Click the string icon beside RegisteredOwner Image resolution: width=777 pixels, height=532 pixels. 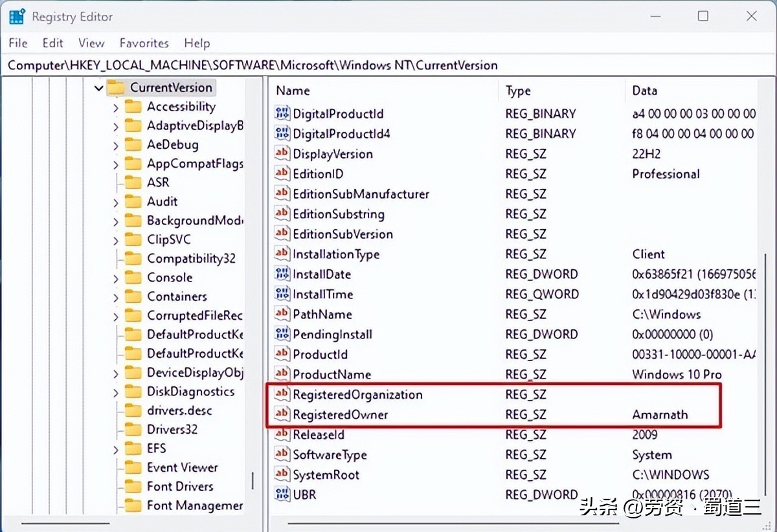282,414
